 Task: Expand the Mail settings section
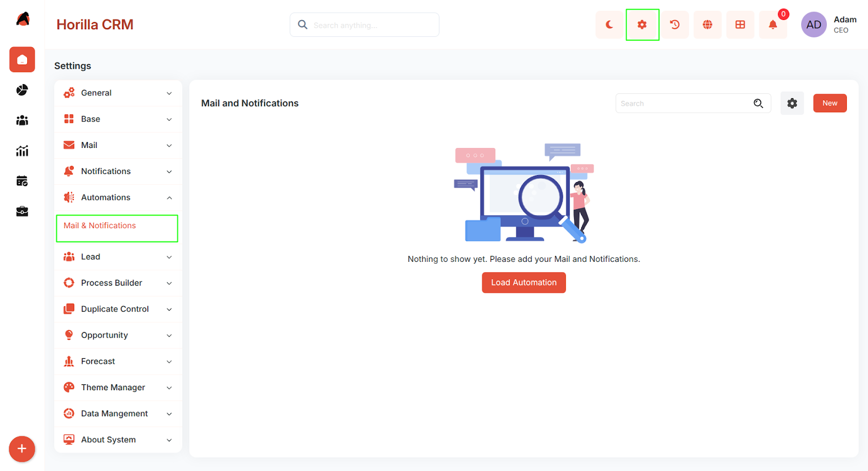click(118, 145)
